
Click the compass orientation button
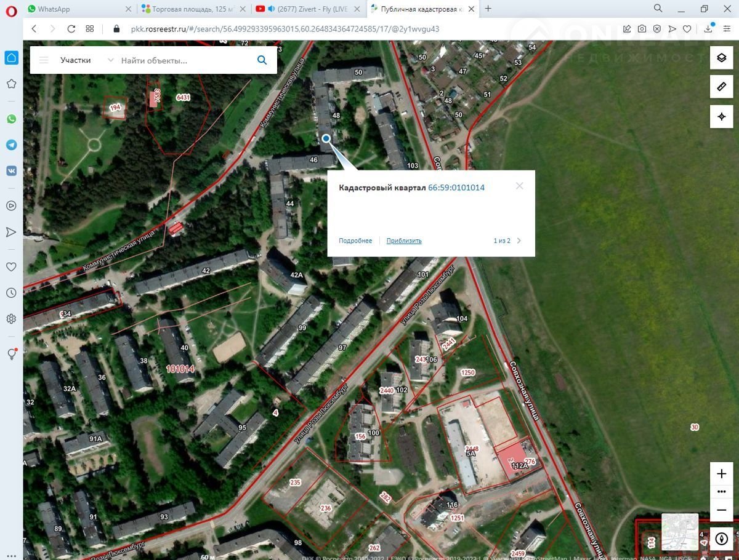point(722,538)
